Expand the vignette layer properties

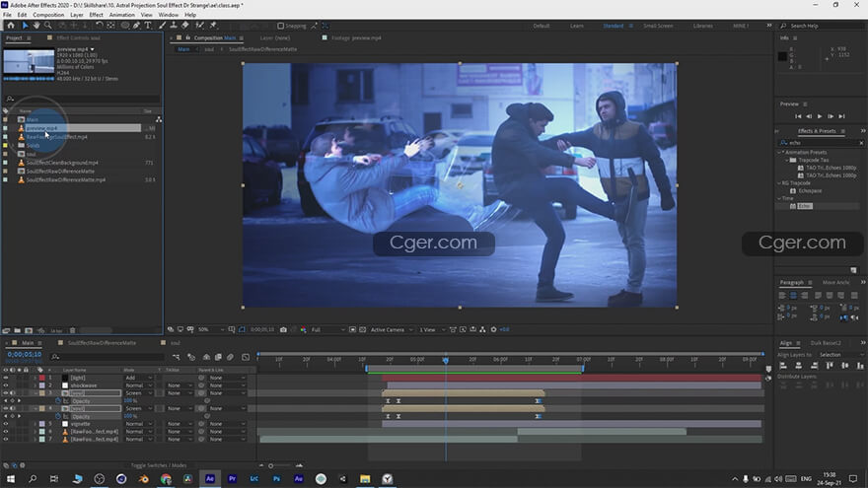click(x=35, y=424)
